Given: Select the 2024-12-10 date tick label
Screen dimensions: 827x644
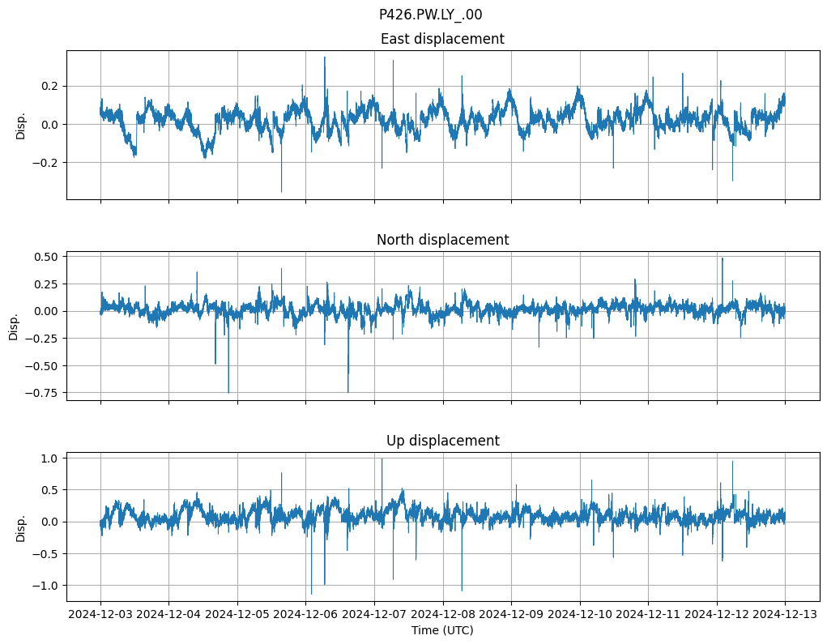Looking at the screenshot, I should [579, 615].
